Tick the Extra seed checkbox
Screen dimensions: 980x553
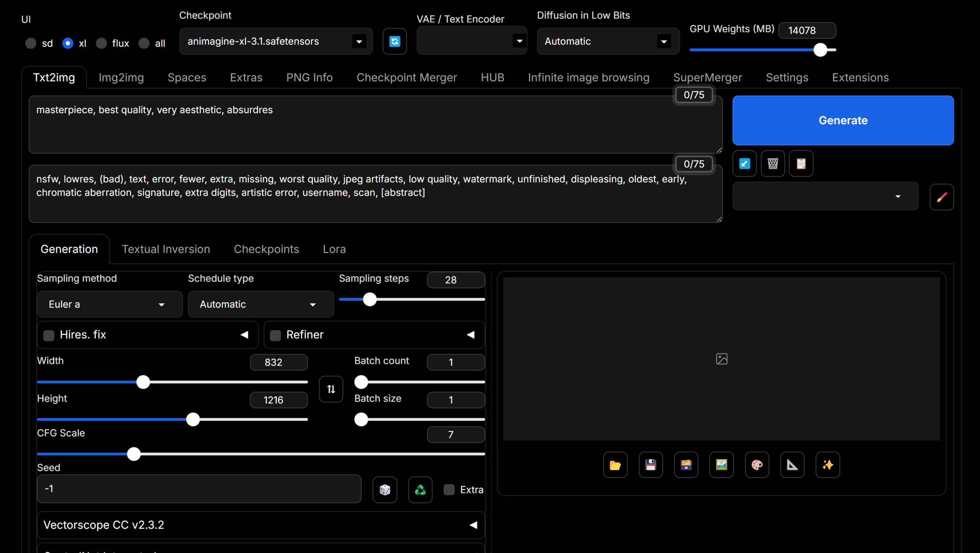(449, 490)
